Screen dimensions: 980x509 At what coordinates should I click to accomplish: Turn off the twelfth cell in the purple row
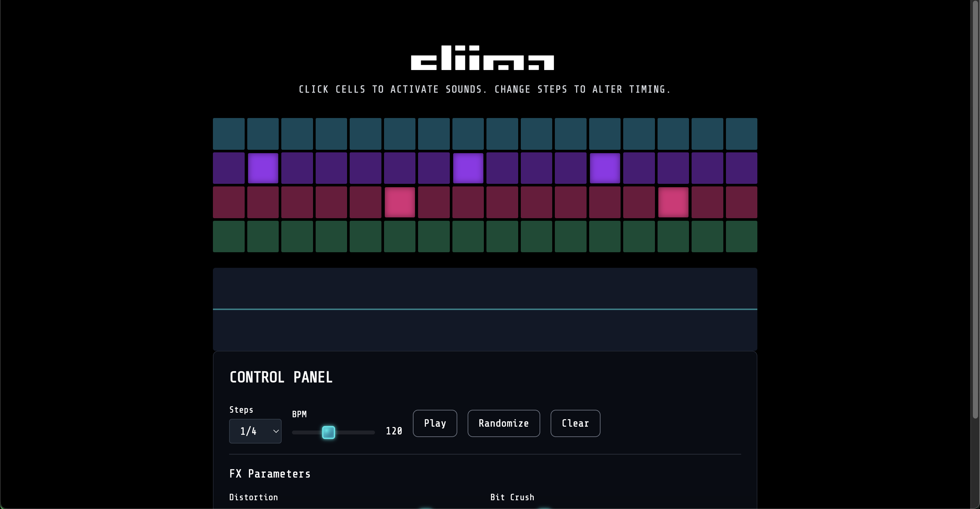coord(604,168)
